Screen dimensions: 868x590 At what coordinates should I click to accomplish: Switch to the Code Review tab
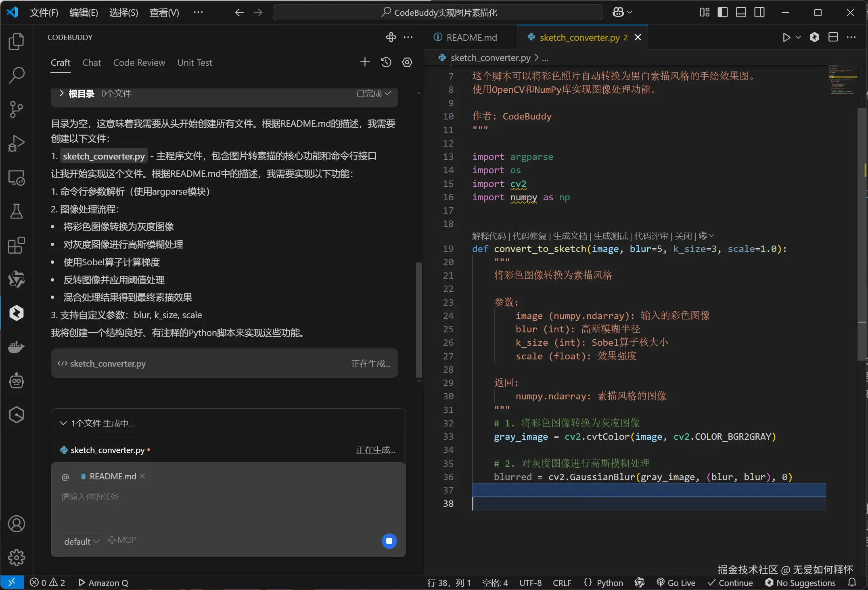pos(139,63)
